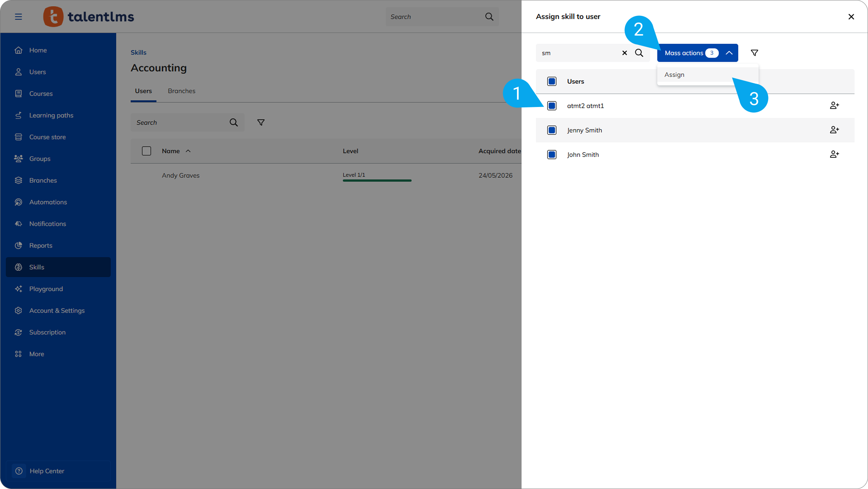
Task: Click the search icon in assign panel
Action: pyautogui.click(x=639, y=53)
